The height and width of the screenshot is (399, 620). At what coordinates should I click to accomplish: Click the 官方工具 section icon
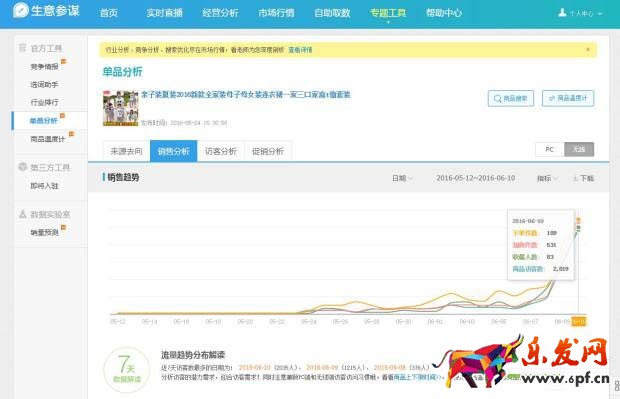click(23, 48)
